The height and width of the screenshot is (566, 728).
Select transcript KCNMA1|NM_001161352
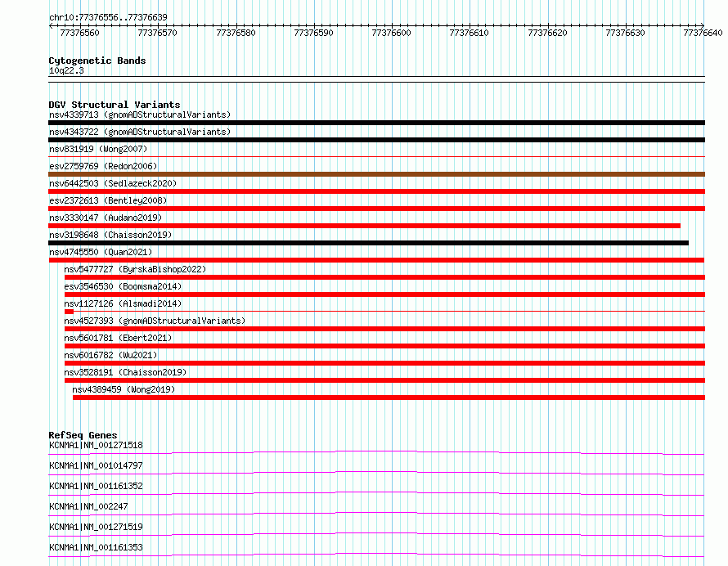tap(96, 486)
